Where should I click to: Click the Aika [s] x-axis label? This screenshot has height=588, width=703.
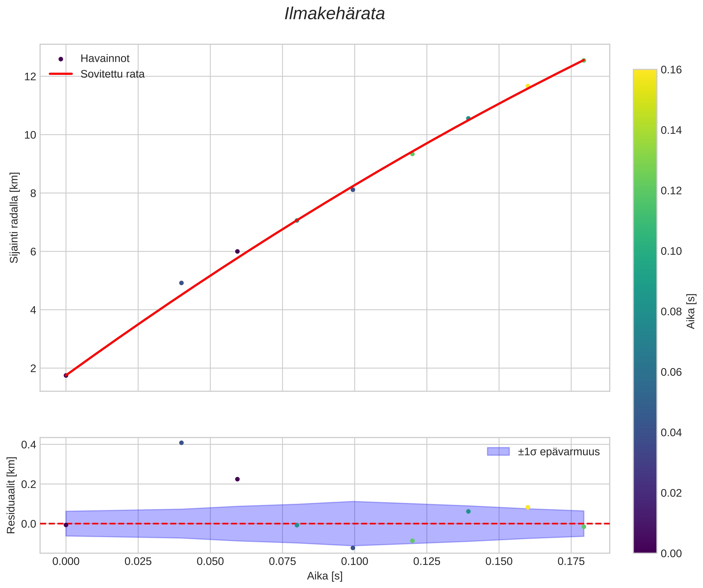click(325, 576)
